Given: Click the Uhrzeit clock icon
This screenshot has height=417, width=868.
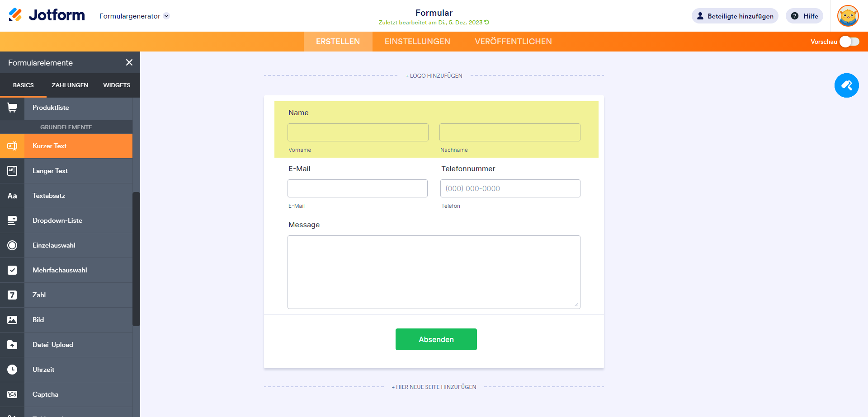Looking at the screenshot, I should (x=12, y=370).
